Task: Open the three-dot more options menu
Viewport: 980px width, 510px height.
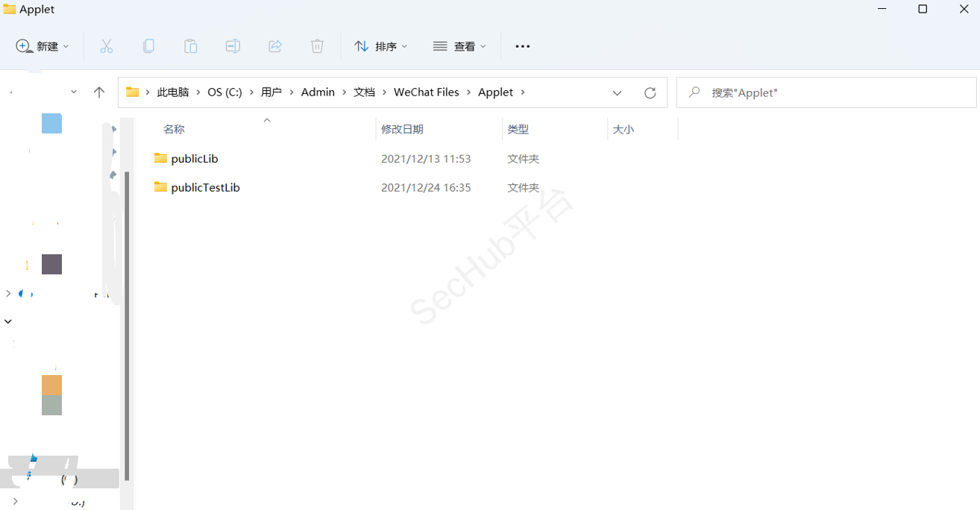Action: (522, 46)
